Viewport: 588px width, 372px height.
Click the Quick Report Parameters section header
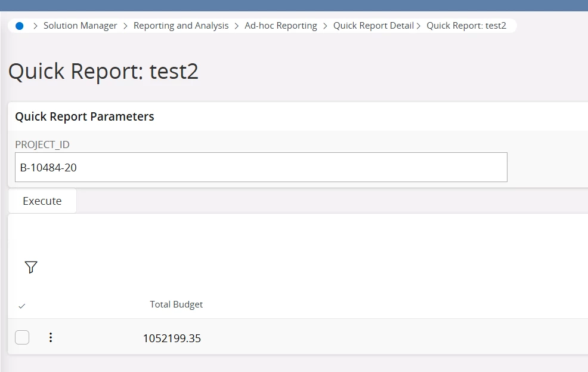85,116
